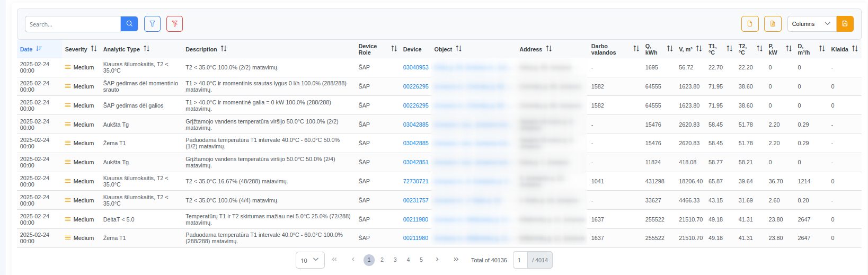Image resolution: width=868 pixels, height=275 pixels.
Task: Click the blue search magnifier button
Action: (x=129, y=24)
